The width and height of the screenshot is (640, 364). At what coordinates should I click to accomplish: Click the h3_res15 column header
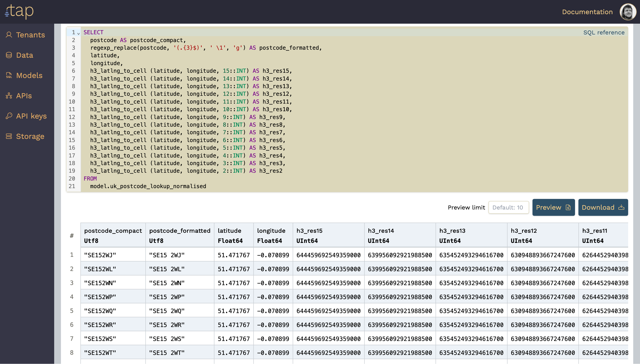(x=309, y=231)
